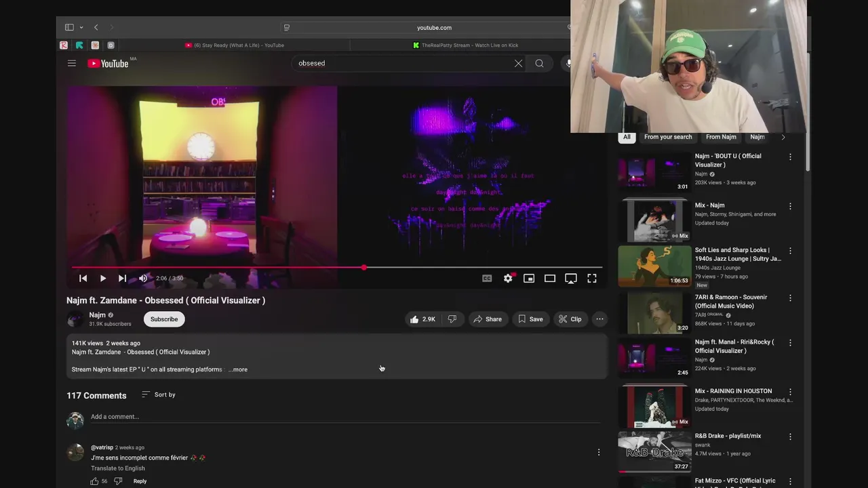Screen dimensions: 868x488
Task: Select the From your search chip
Action: point(668,137)
